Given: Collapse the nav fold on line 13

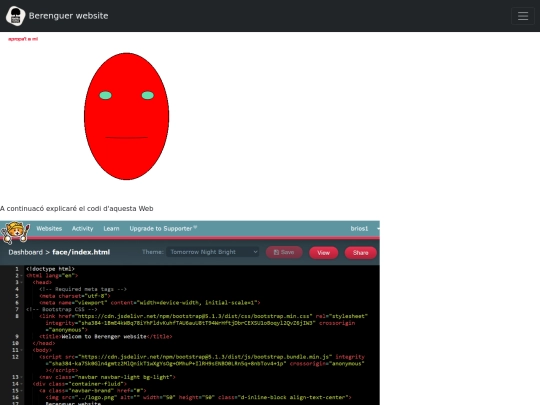Looking at the screenshot, I should point(21,377).
